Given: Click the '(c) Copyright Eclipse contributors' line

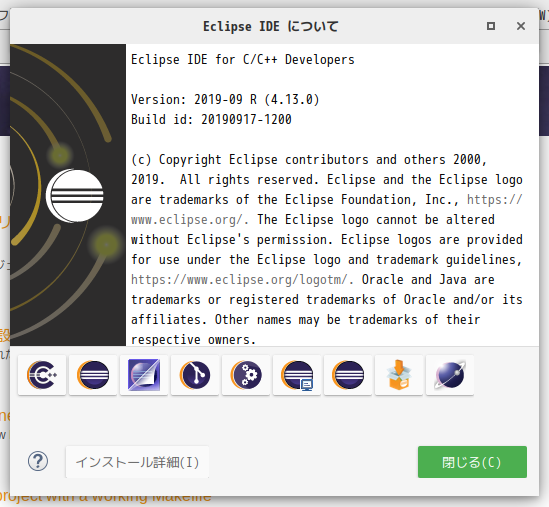Looking at the screenshot, I should coord(309,160).
